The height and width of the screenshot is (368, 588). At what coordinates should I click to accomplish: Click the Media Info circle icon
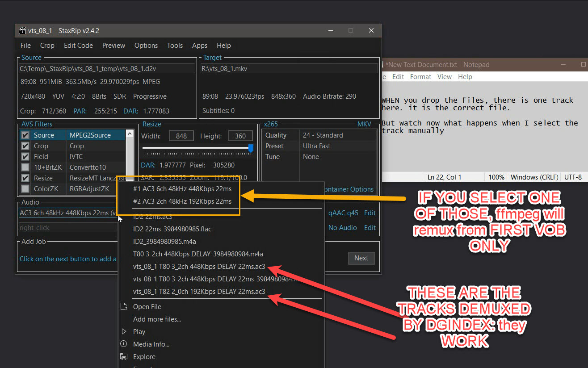(x=124, y=344)
